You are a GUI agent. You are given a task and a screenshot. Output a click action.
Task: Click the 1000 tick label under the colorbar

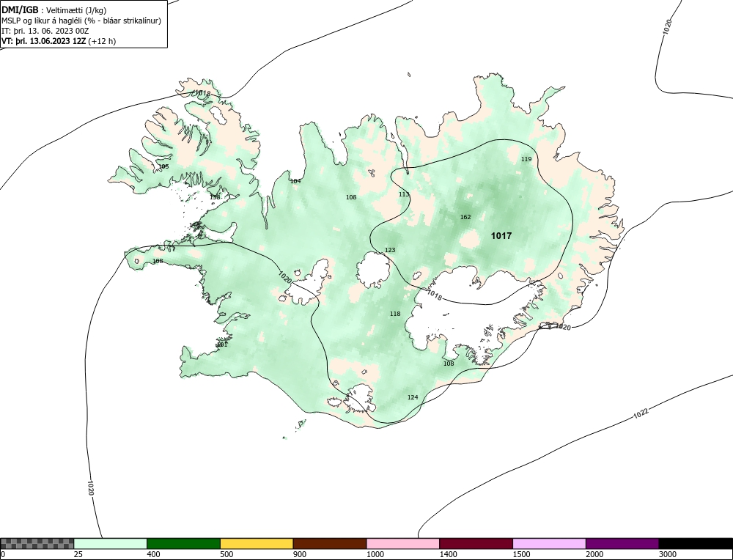(x=375, y=554)
